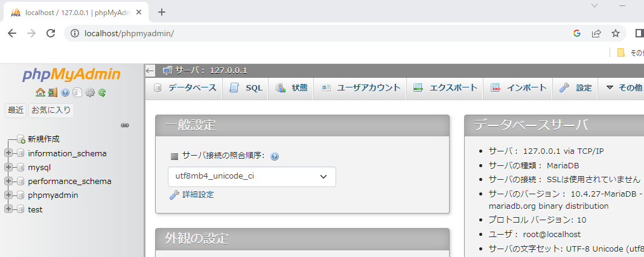
Task: Click help icon beside サーバ接続の照合順序
Action: pos(275,156)
